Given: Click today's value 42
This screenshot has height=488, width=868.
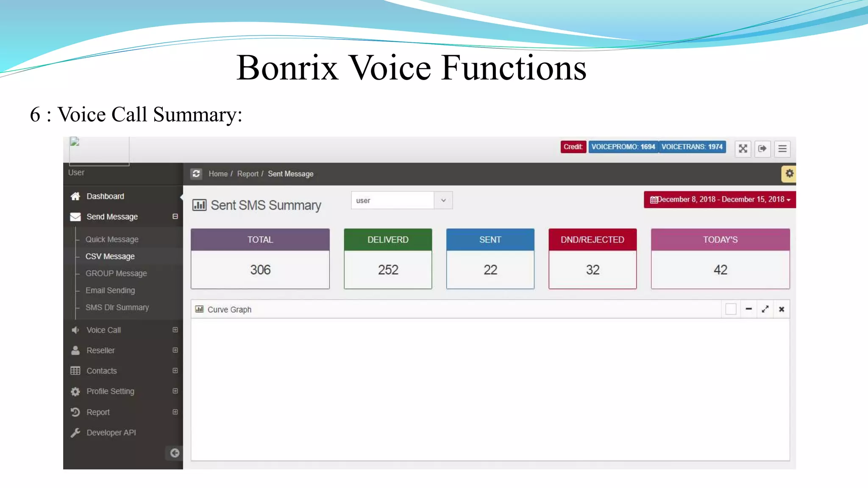Looking at the screenshot, I should tap(721, 270).
